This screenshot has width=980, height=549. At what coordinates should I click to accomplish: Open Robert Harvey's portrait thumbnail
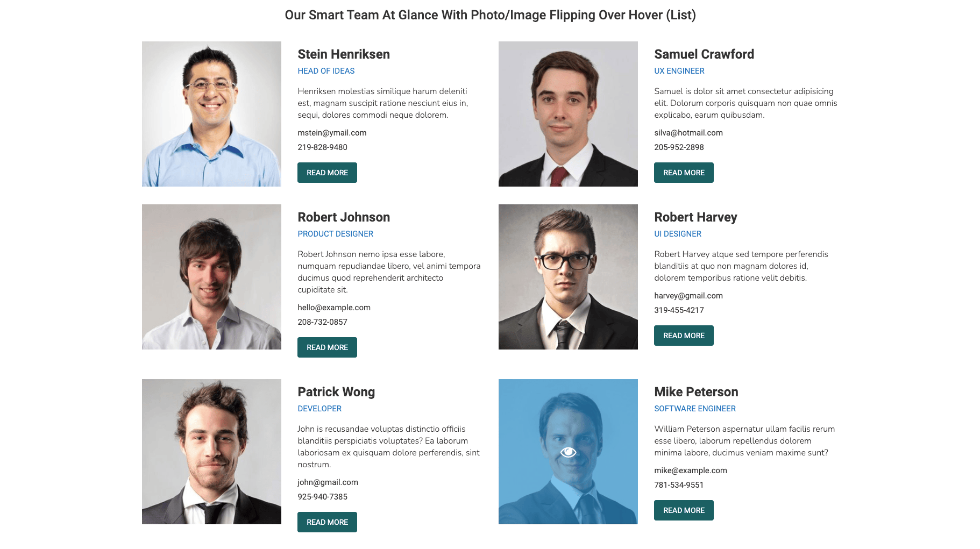click(x=568, y=277)
